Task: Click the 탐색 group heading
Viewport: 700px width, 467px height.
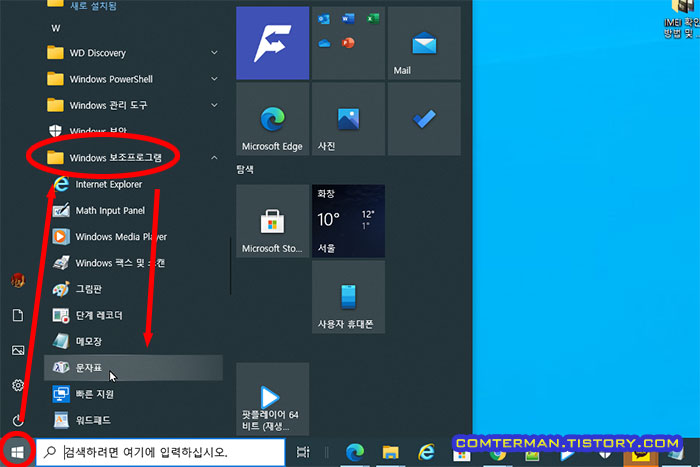Action: (245, 170)
